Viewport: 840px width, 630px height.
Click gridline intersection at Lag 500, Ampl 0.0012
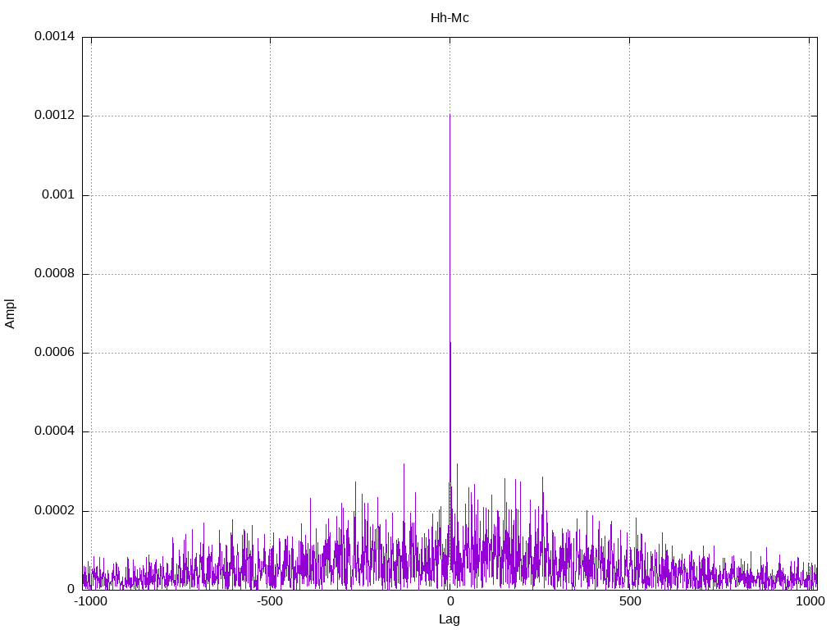[629, 116]
